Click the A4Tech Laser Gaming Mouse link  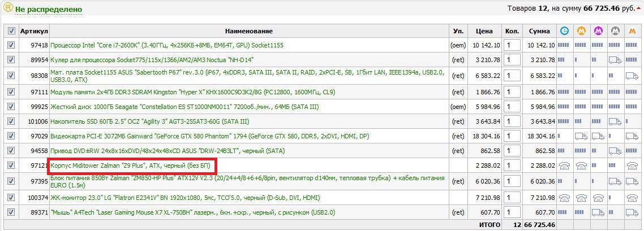(x=192, y=212)
